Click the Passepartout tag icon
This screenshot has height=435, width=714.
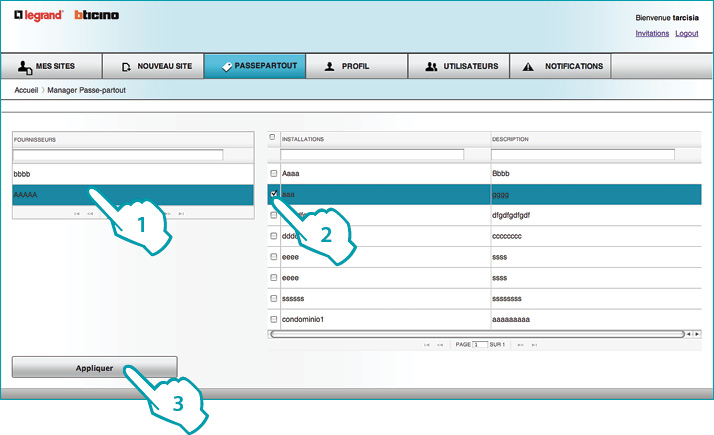226,67
